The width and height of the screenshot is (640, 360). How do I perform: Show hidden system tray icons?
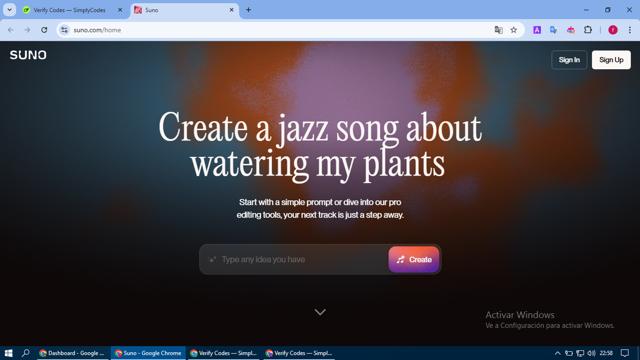click(x=557, y=353)
